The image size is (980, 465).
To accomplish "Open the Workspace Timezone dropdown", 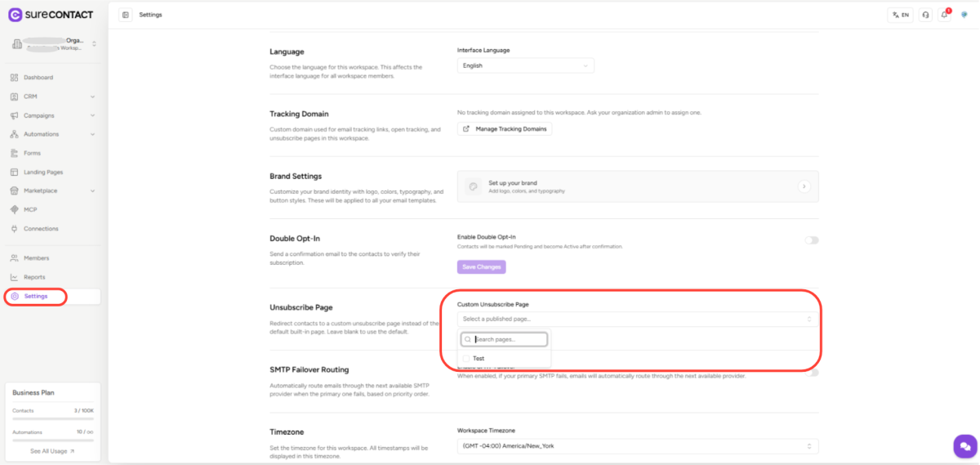I will (x=637, y=446).
